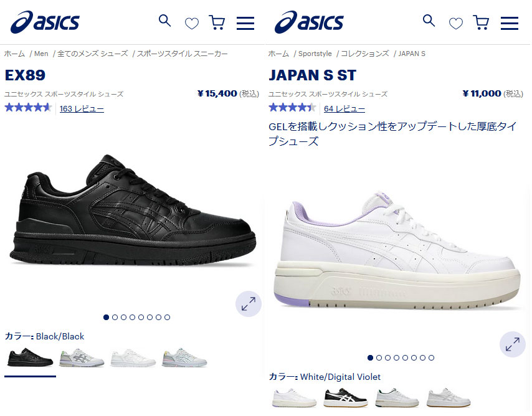
Task: Select last image dot under the EX89 shoe
Action: 168,317
